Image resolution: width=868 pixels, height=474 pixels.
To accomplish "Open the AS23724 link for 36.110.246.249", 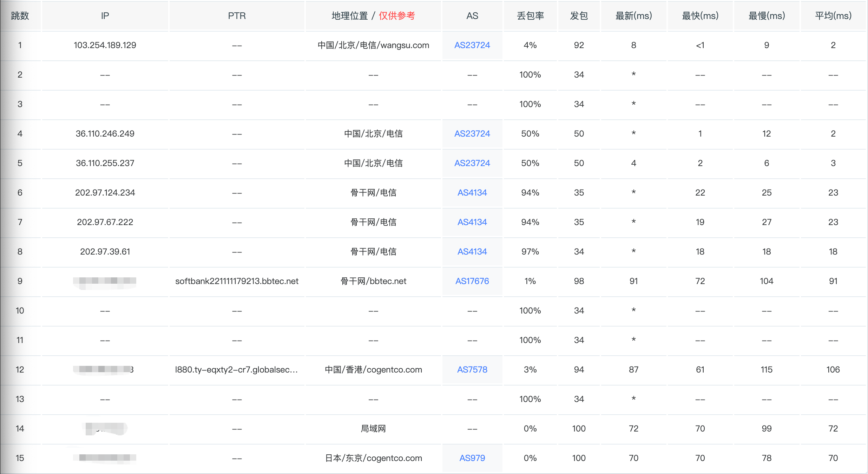I will coord(472,134).
